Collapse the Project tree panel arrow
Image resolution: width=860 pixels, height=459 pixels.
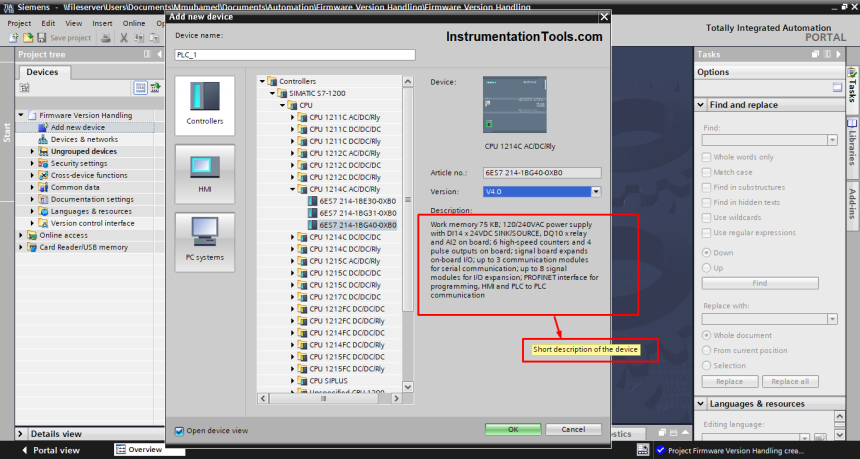(160, 54)
